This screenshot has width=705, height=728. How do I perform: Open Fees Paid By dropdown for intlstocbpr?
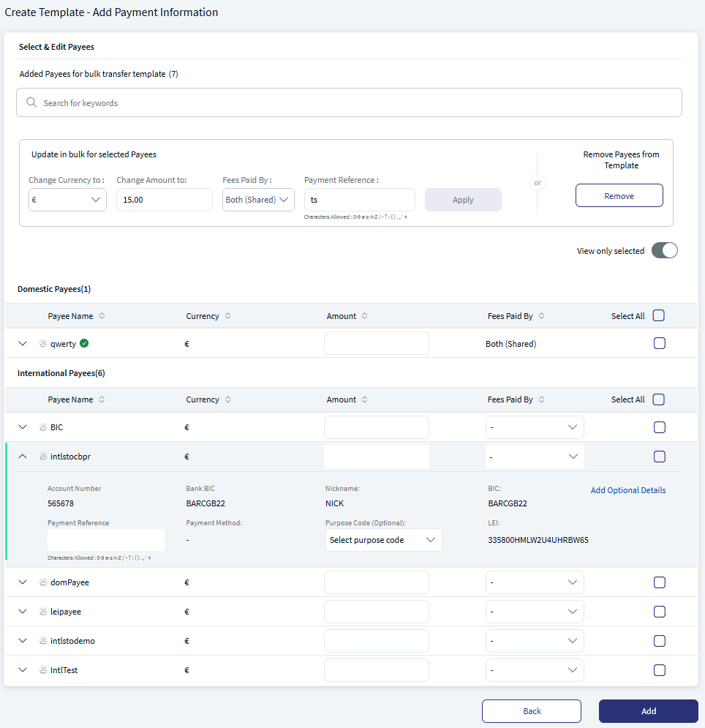pos(535,457)
